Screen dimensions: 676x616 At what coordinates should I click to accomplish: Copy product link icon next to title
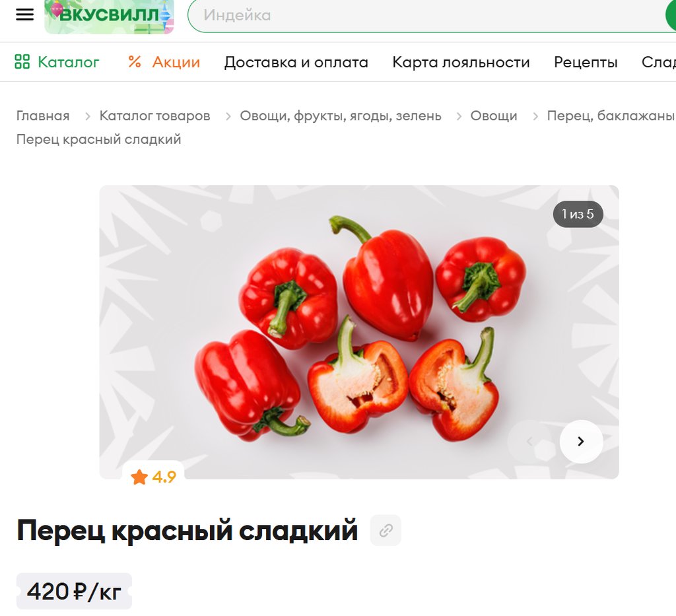point(386,530)
